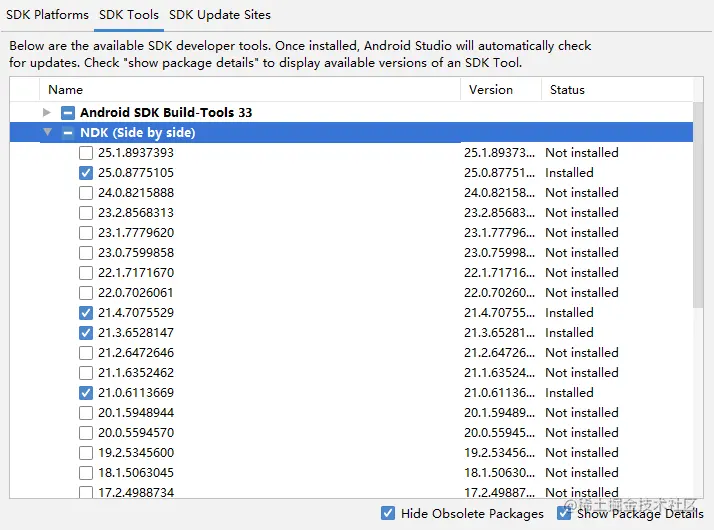Click the 21.0.6113669 package name
Screen dimensions: 714x530
[136, 392]
